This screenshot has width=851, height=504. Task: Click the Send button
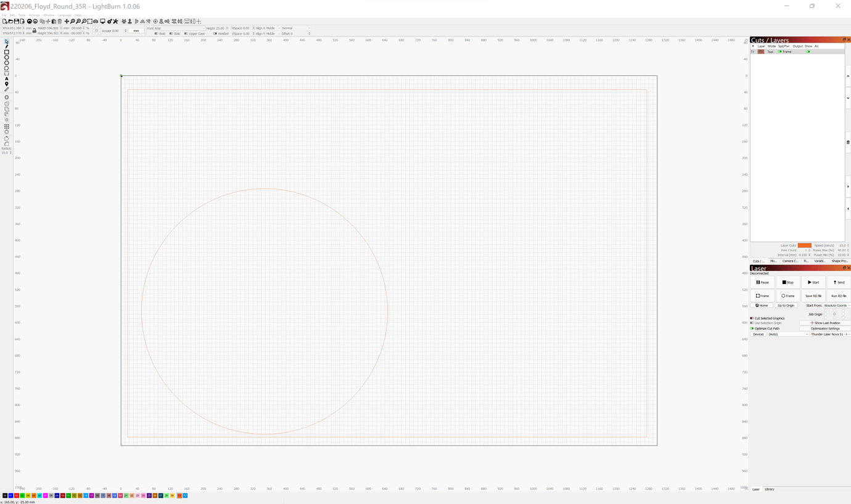tap(839, 282)
